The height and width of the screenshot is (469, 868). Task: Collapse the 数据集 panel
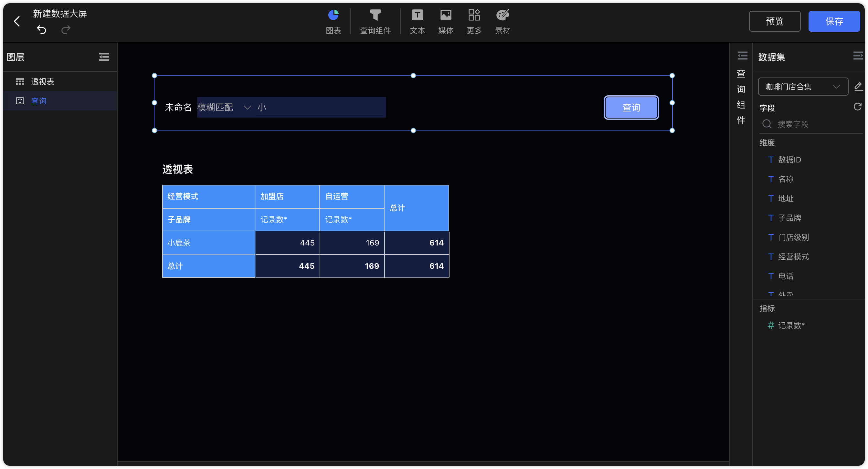pos(858,56)
